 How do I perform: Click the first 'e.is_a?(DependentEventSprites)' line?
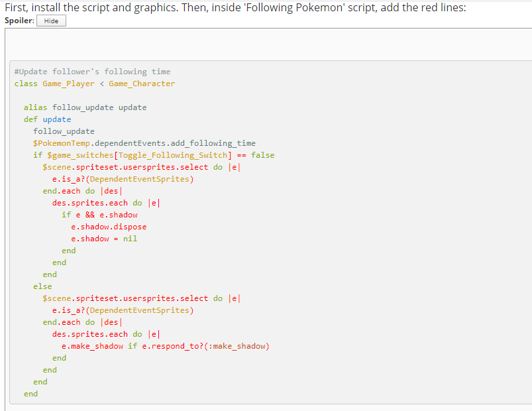(123, 179)
